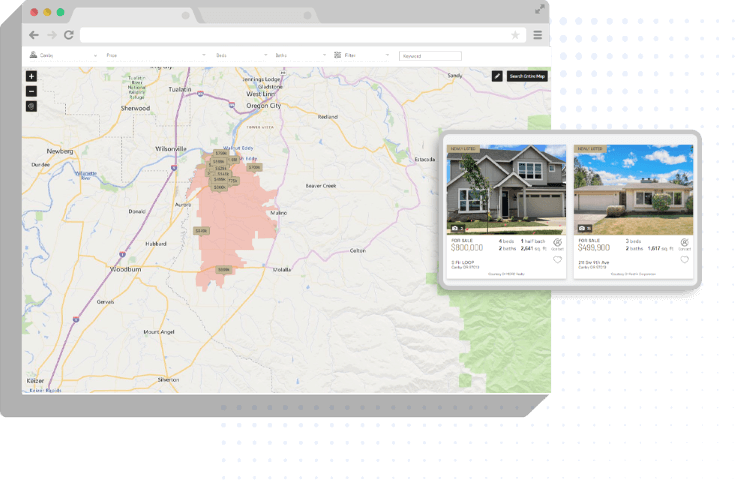The image size is (735, 480).
Task: Favorite the $800,000 listing with heart
Action: [557, 260]
